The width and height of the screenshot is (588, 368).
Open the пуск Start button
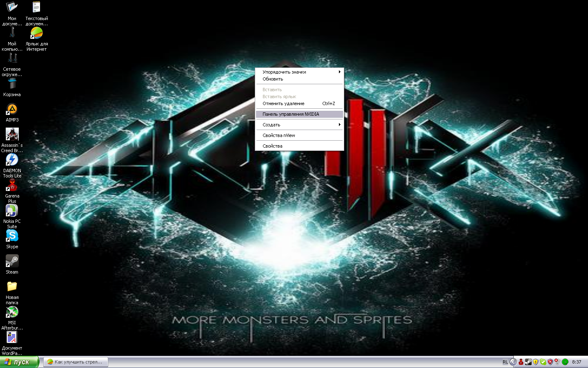coord(19,362)
